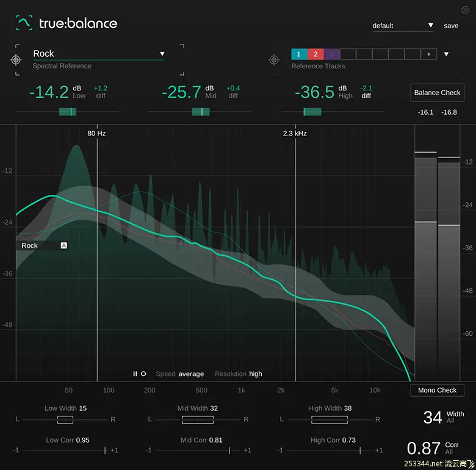Select reference track slot 1

coord(299,54)
